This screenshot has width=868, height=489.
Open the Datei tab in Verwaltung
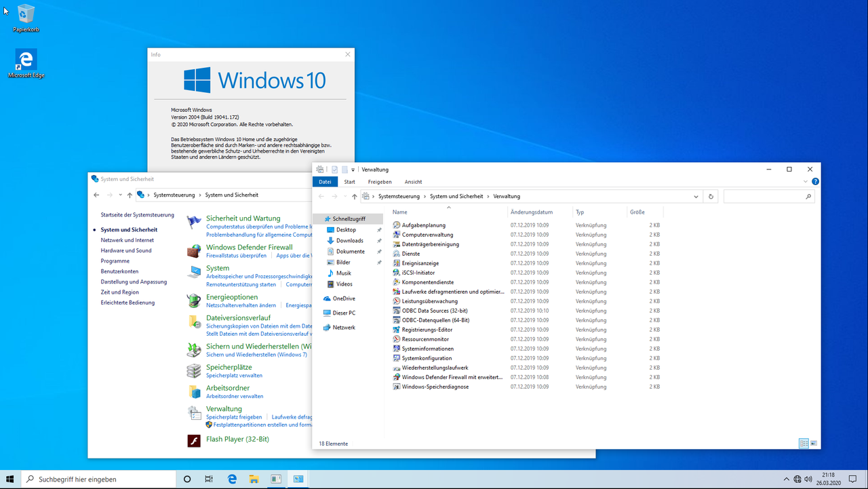tap(325, 182)
